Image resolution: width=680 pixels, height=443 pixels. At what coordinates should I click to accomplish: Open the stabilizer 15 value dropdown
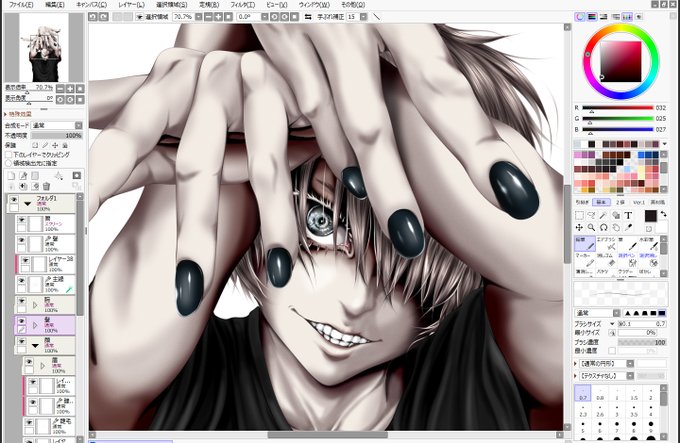click(363, 16)
